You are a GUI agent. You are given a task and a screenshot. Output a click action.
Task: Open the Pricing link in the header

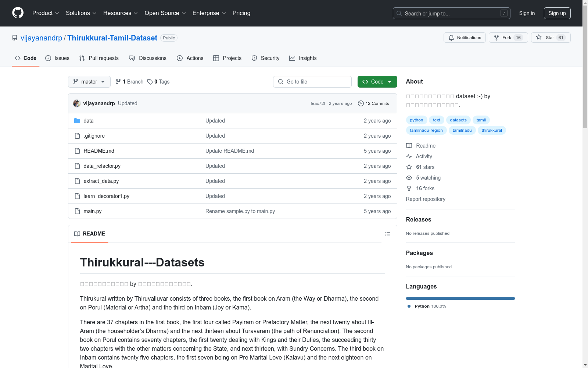[241, 13]
